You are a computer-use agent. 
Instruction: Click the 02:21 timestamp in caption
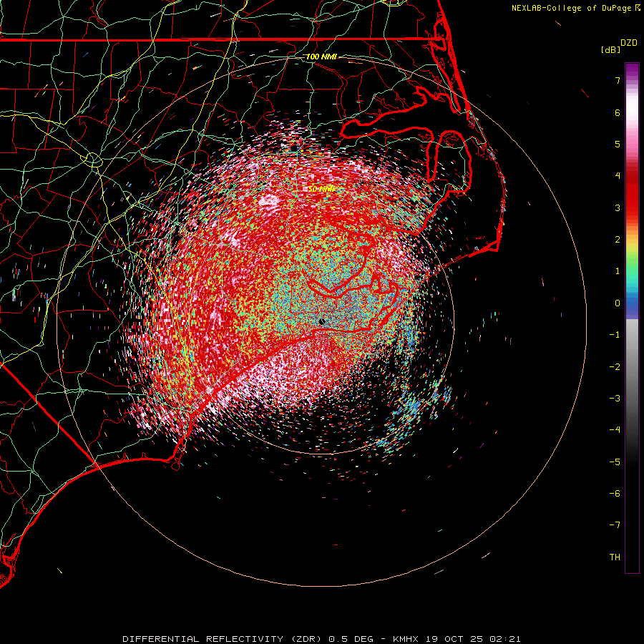507,639
